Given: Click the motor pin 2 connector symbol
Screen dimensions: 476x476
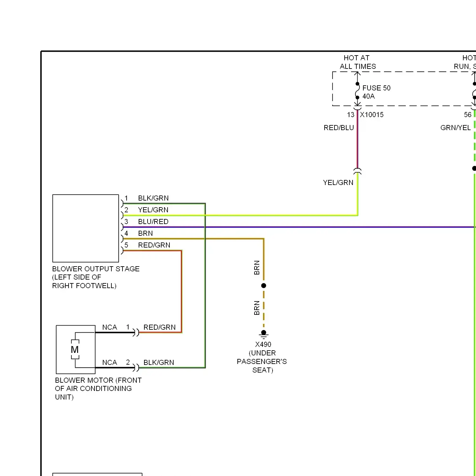Looking at the screenshot, I should tap(136, 368).
